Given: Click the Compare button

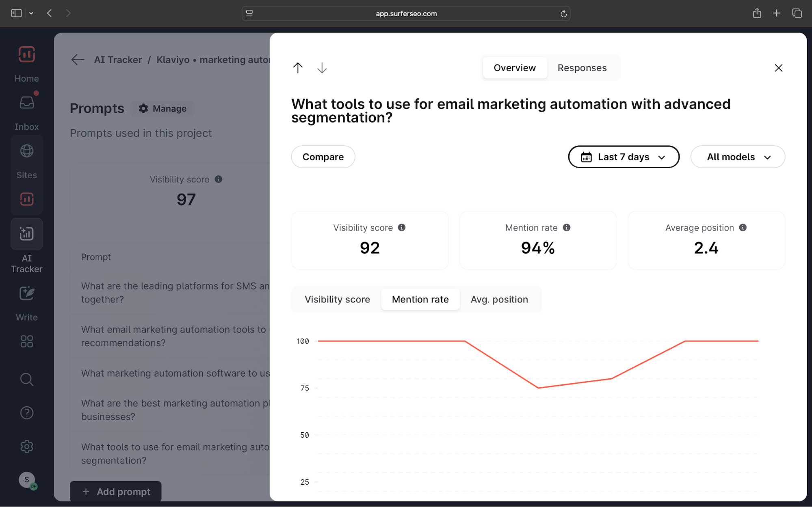Looking at the screenshot, I should click(323, 157).
